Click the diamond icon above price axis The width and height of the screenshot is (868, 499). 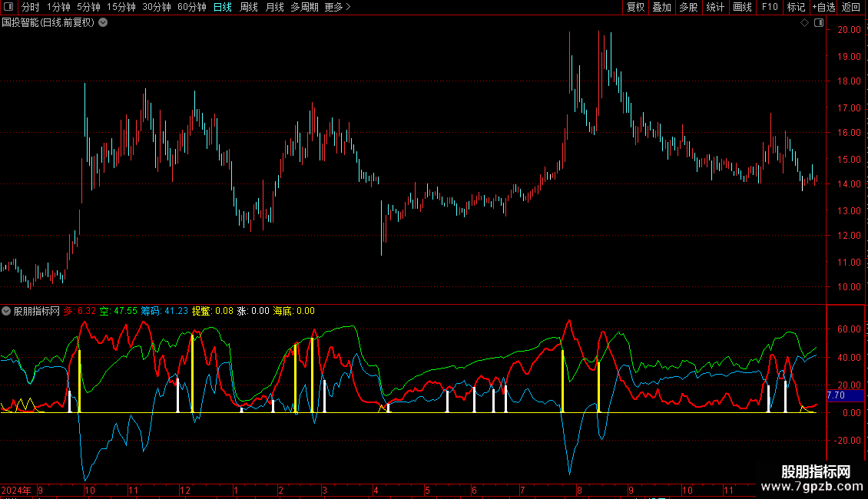tap(804, 23)
